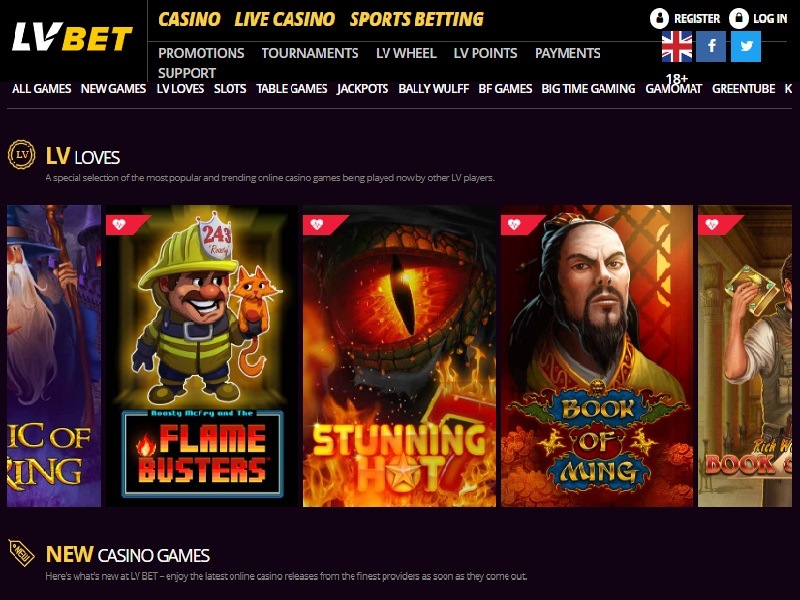This screenshot has width=800, height=600.
Task: Select the Table Games category
Action: [x=292, y=89]
